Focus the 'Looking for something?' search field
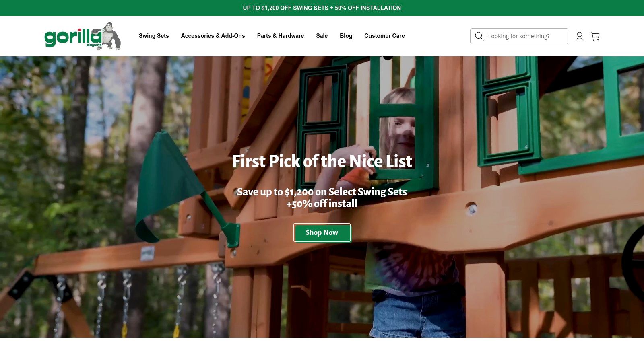Viewport: 644px width, 362px height. point(519,36)
